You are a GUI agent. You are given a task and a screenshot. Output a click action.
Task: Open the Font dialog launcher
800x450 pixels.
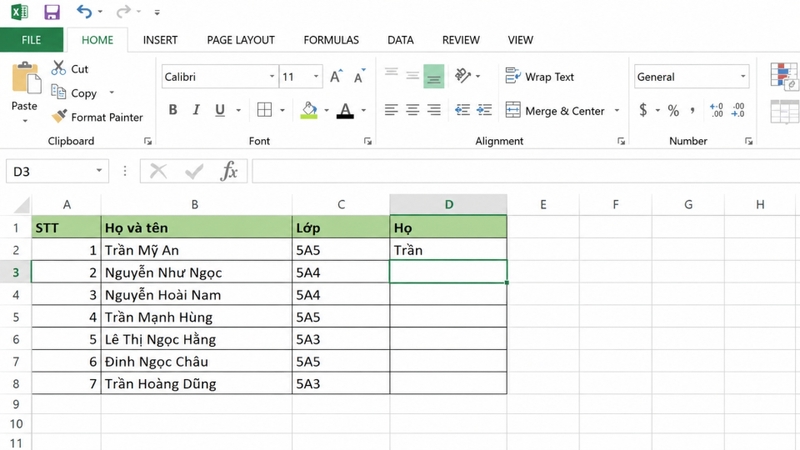(x=367, y=141)
